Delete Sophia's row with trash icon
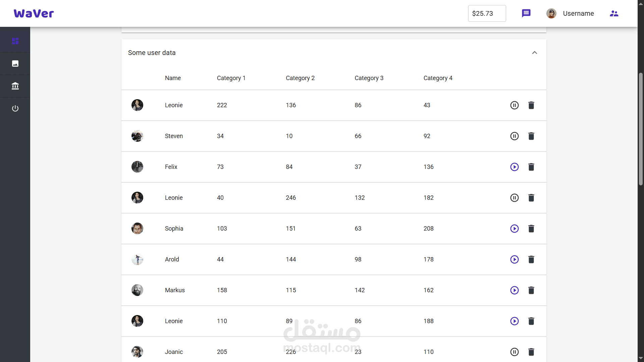Image resolution: width=644 pixels, height=362 pixels. [531, 229]
